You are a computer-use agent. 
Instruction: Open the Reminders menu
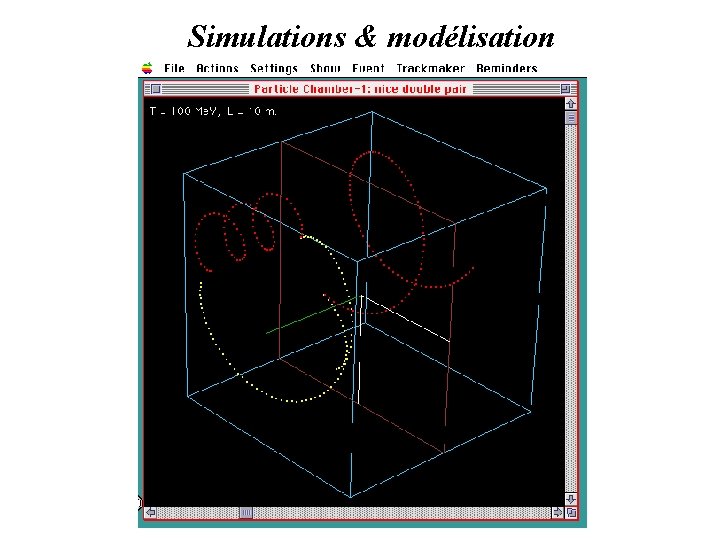tap(507, 68)
